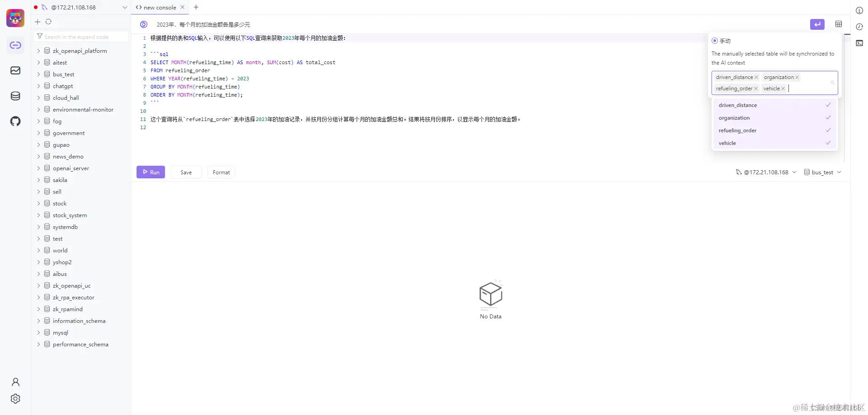Select the zk_rpa_executor database
Screen dimensions: 868x415
coord(73,297)
